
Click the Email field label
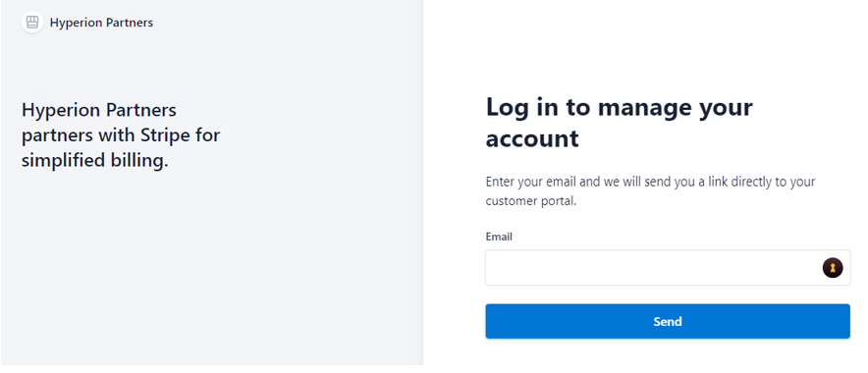click(x=499, y=237)
